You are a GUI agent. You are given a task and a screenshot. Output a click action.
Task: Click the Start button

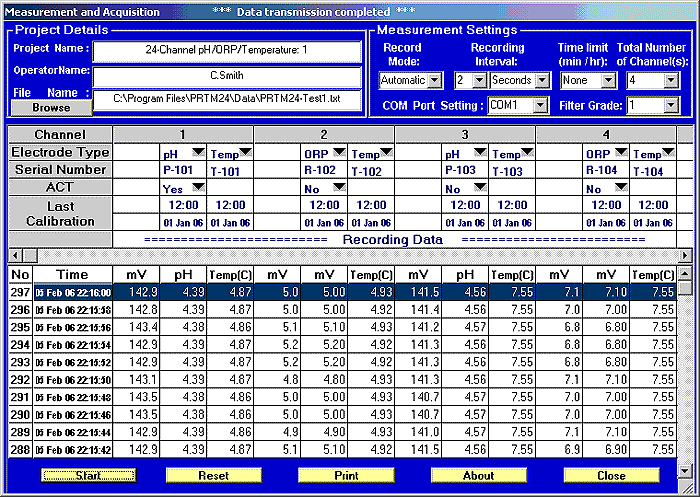click(x=88, y=476)
